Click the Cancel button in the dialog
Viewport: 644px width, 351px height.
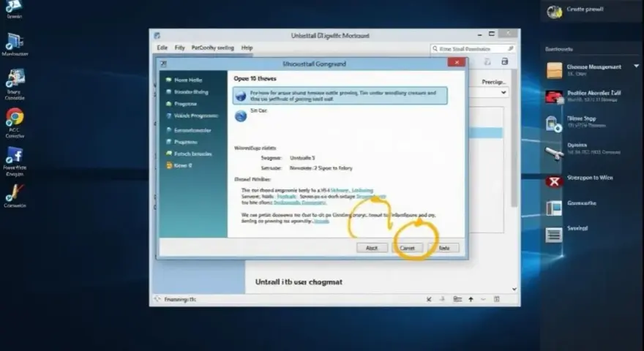408,248
